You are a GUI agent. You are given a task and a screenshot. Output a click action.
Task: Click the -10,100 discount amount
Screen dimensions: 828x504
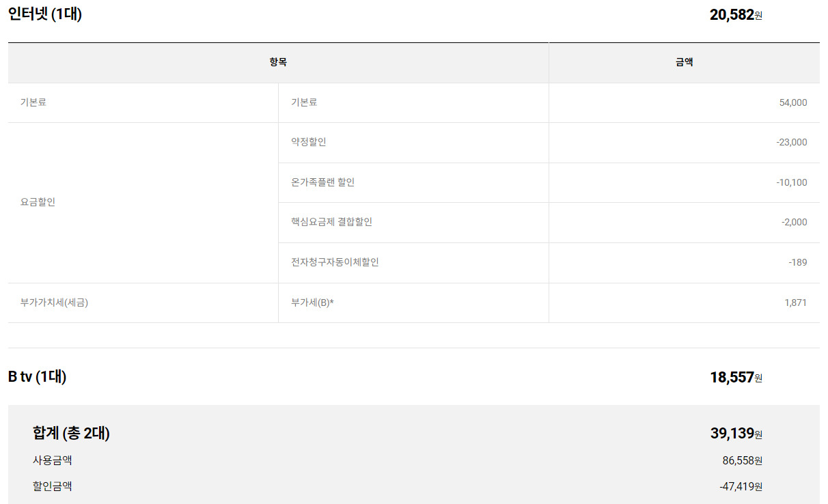point(791,182)
